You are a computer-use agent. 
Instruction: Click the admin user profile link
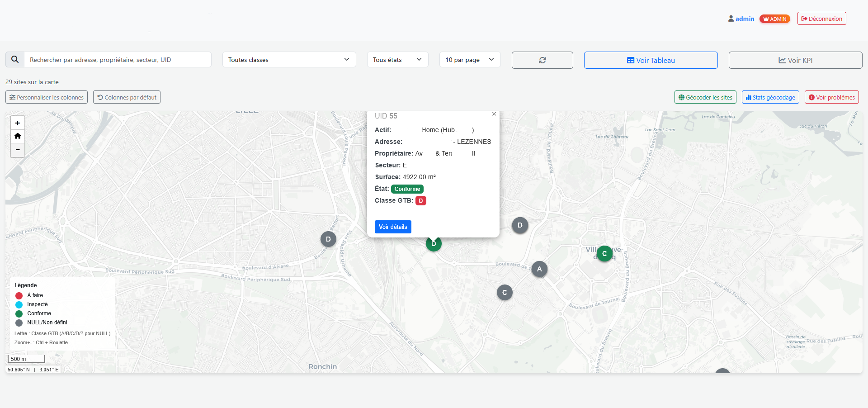[741, 19]
